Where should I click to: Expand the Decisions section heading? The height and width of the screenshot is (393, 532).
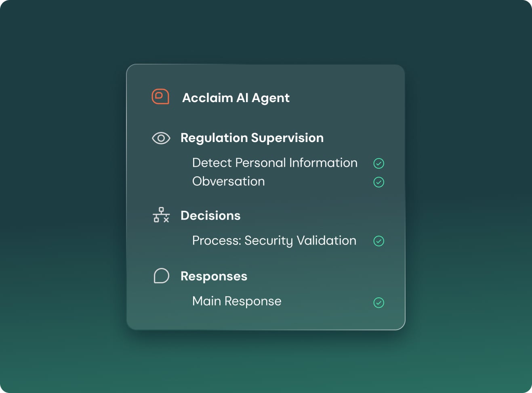[210, 215]
